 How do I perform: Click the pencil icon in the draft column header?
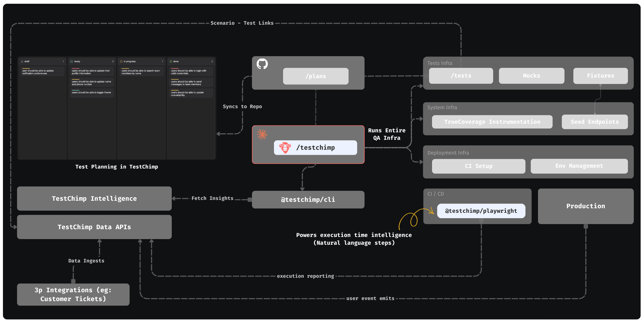(x=23, y=61)
